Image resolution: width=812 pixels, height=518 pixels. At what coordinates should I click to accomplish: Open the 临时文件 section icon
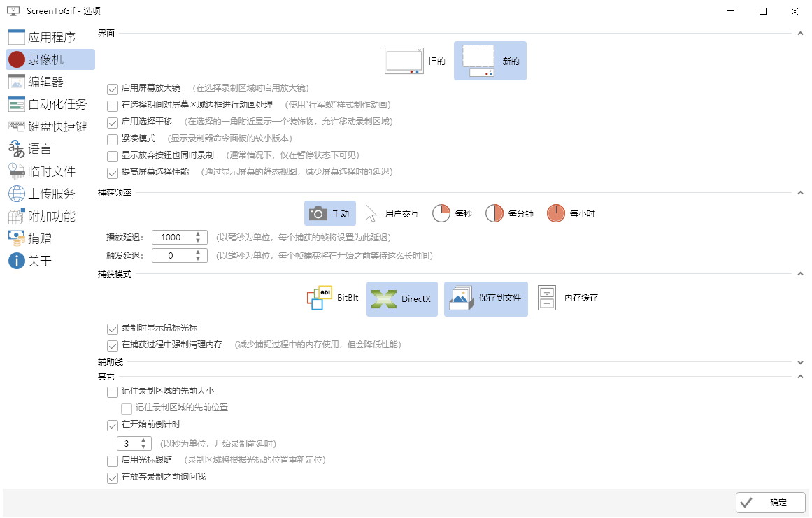pos(17,171)
